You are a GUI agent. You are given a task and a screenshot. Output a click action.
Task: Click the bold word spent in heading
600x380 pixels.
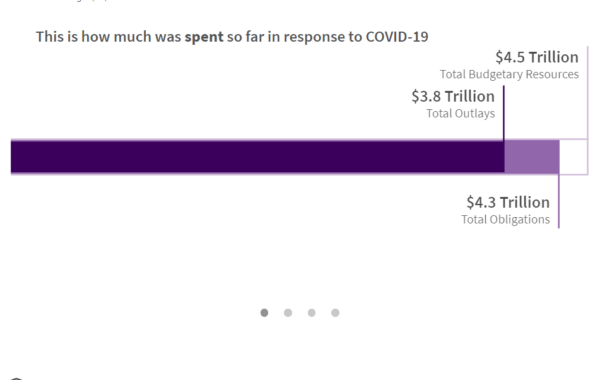(204, 37)
